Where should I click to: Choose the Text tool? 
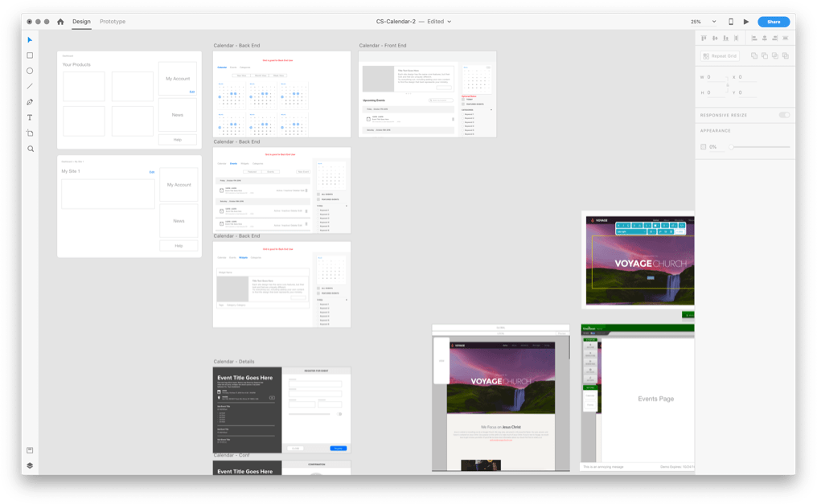[x=31, y=118]
